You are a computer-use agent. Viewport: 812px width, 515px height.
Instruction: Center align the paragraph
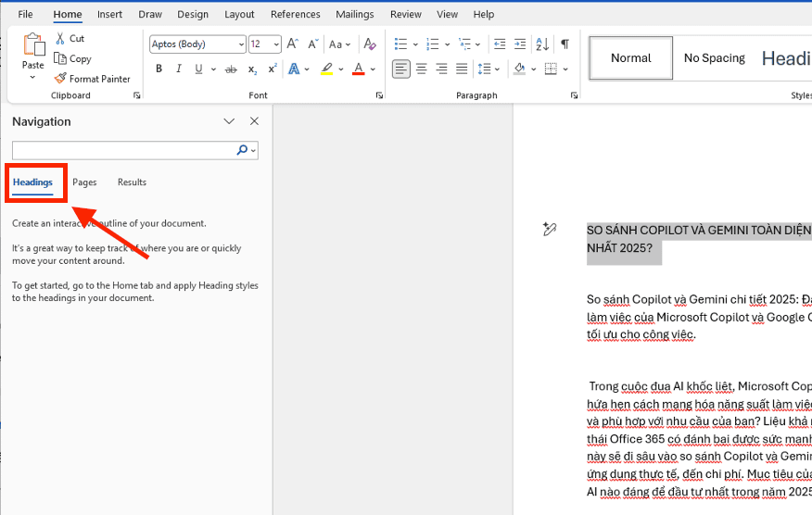pyautogui.click(x=421, y=69)
